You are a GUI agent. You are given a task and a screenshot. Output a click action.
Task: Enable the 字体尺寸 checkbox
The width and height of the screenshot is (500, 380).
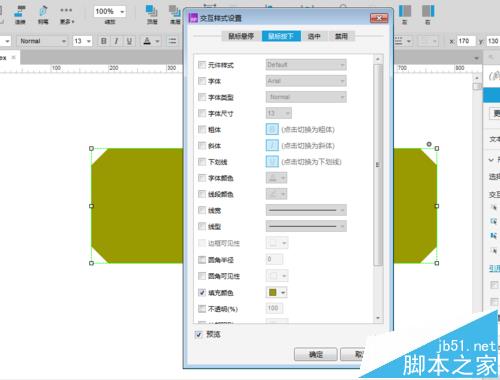coord(202,113)
